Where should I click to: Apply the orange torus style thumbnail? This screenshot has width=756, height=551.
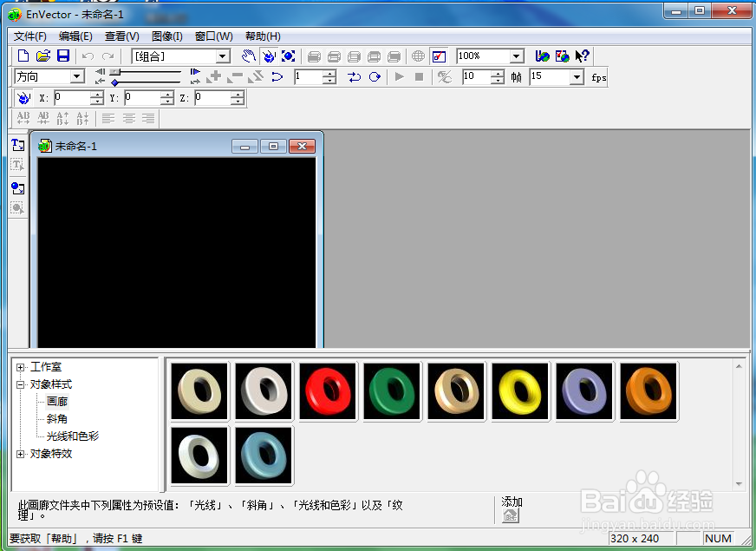point(648,391)
